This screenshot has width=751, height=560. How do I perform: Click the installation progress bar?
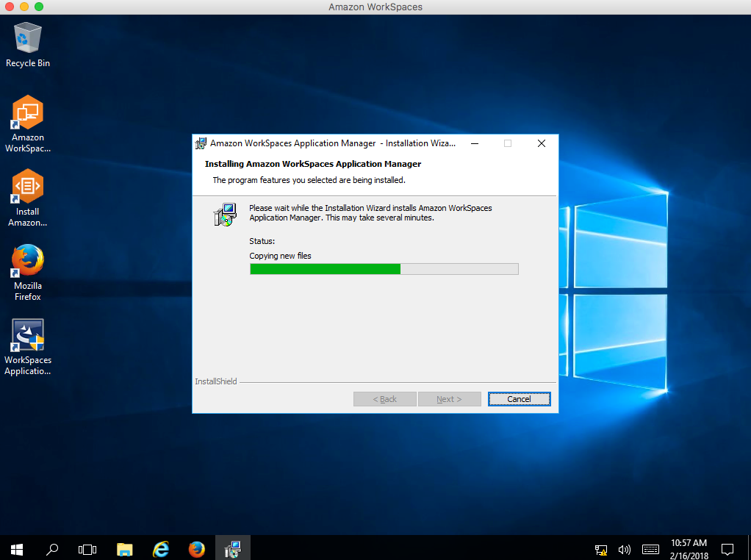coord(384,268)
